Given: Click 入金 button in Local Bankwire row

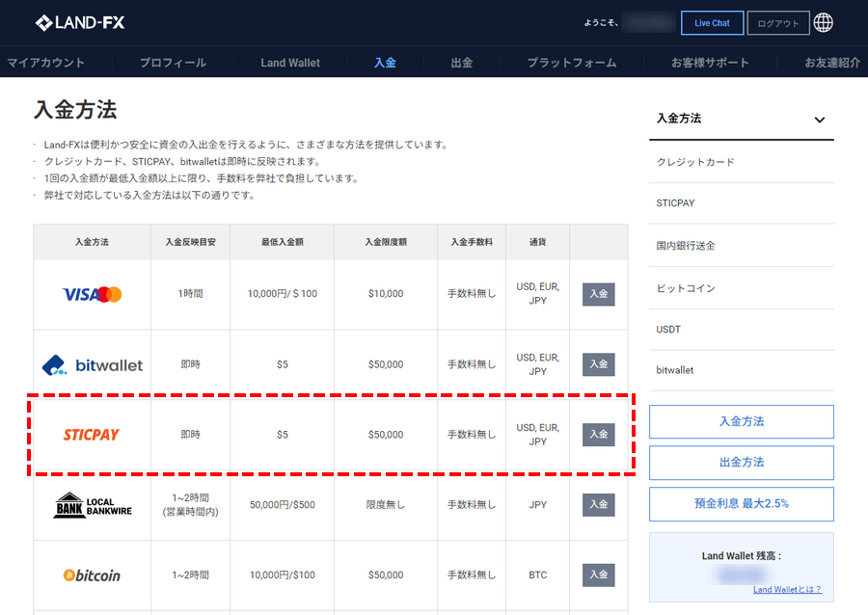Looking at the screenshot, I should point(598,505).
